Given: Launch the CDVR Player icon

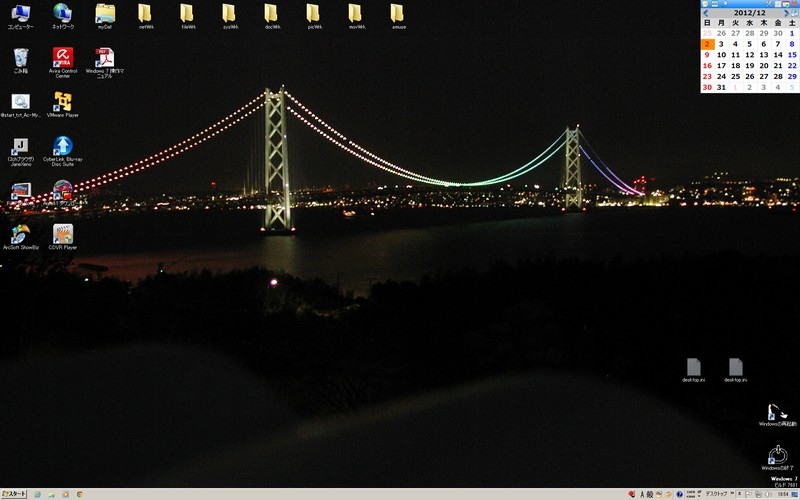Looking at the screenshot, I should (x=62, y=234).
